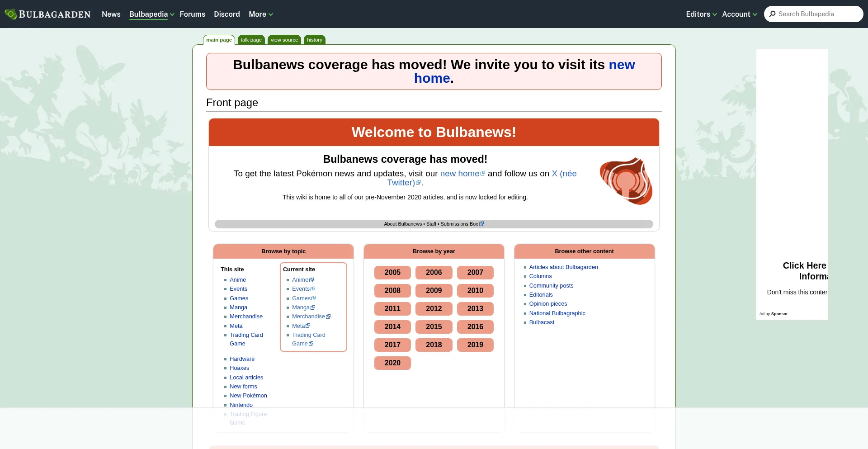Click the Submissions Box external link icon
Image resolution: width=868 pixels, height=449 pixels.
[481, 224]
